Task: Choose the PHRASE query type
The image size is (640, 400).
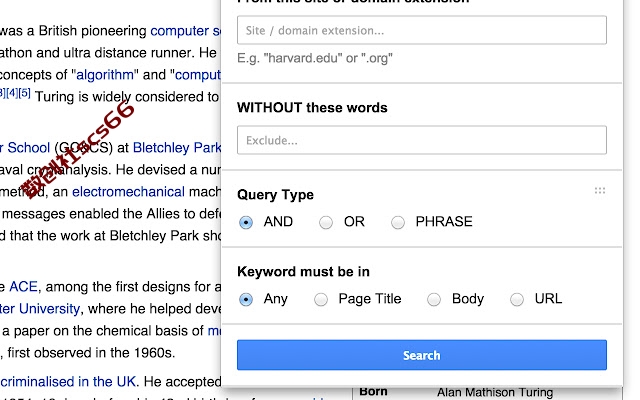Action: click(398, 222)
